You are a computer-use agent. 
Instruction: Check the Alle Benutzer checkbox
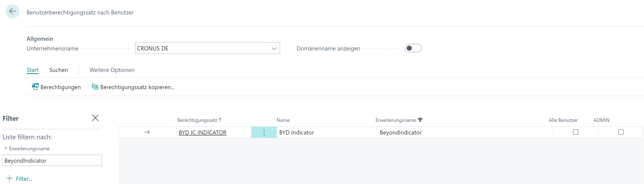[575, 132]
